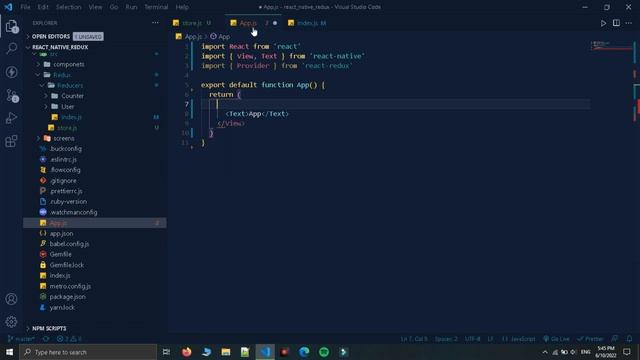Open Explorer Views and More Actions ellipsis
This screenshot has height=360, width=640.
(155, 23)
